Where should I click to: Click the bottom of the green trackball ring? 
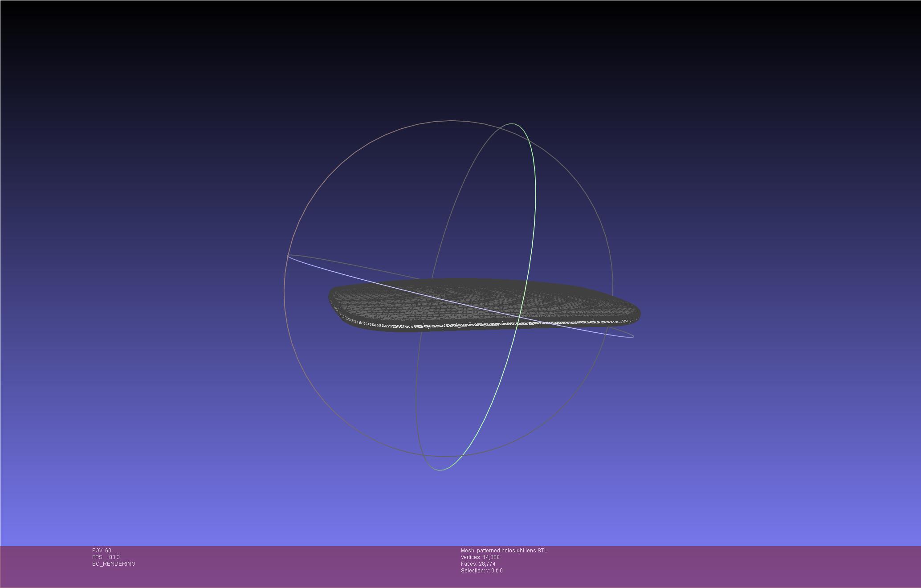point(440,470)
